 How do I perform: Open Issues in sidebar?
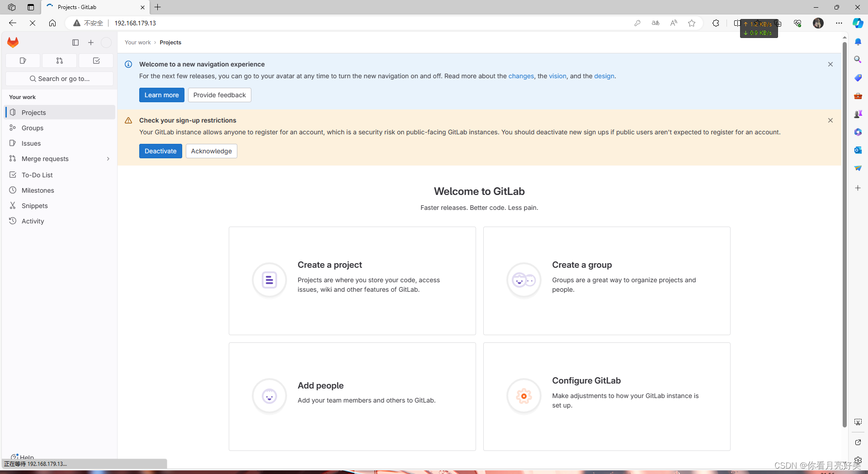pos(60,143)
